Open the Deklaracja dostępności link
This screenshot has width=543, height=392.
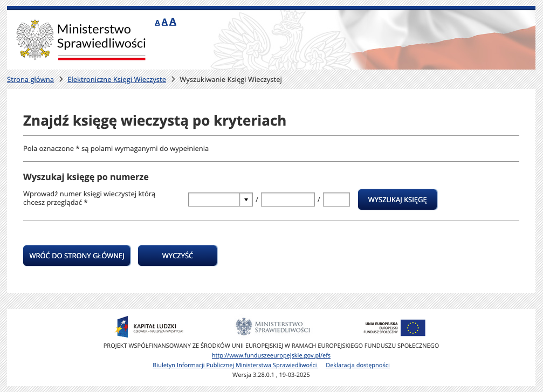(358, 365)
